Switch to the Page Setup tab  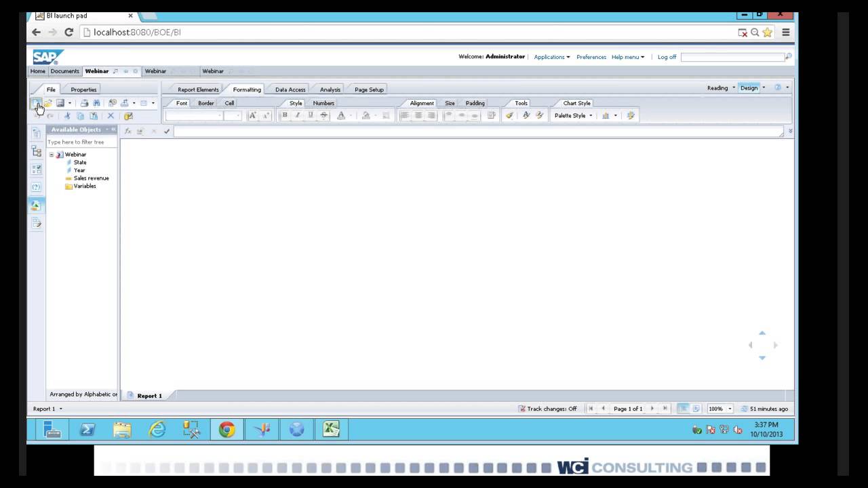pos(369,89)
